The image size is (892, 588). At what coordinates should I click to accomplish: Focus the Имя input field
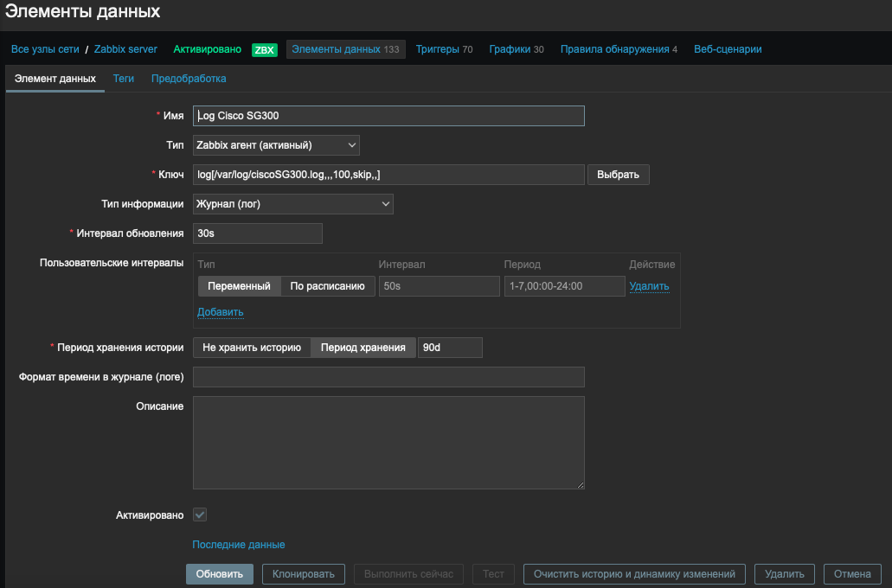point(388,116)
